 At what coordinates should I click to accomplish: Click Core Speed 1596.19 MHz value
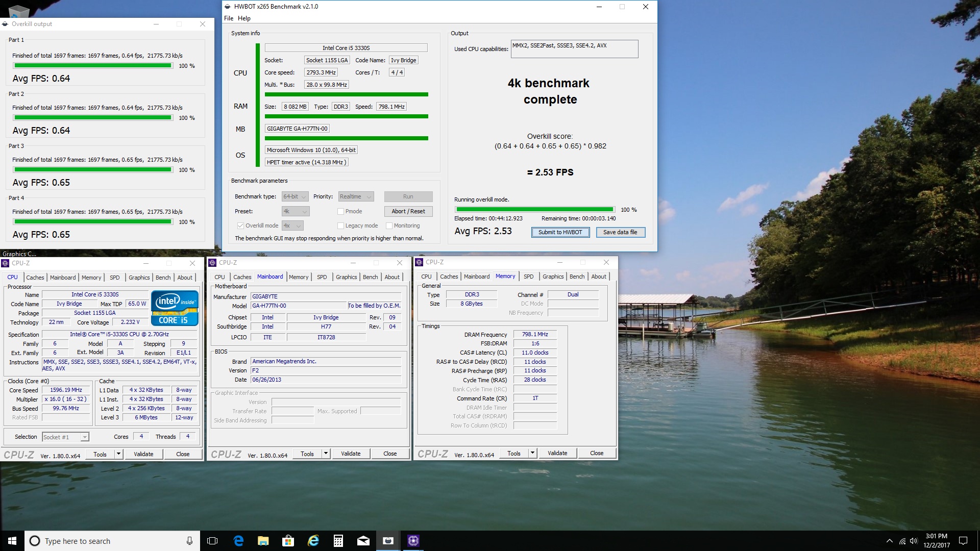(x=66, y=390)
